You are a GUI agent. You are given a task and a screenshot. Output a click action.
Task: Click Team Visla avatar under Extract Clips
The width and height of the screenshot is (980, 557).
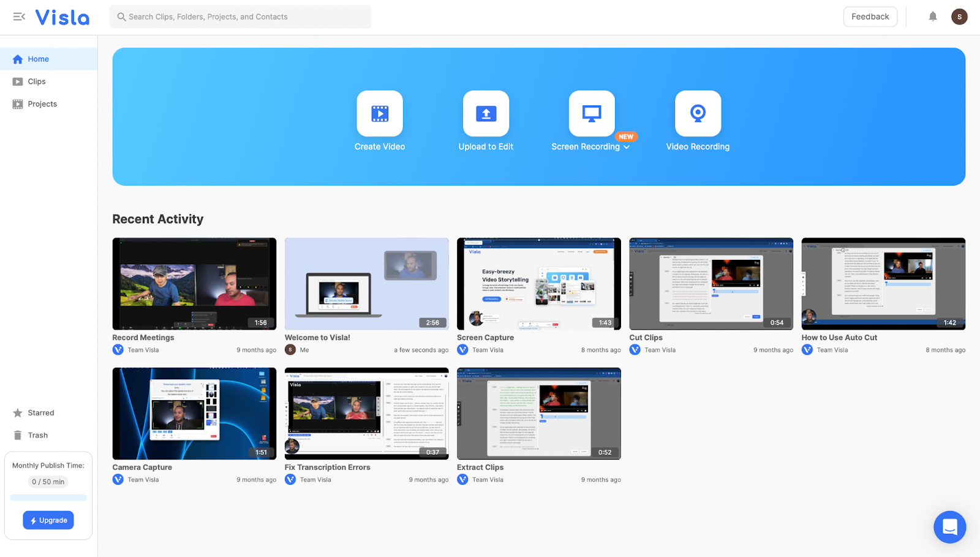pos(462,480)
